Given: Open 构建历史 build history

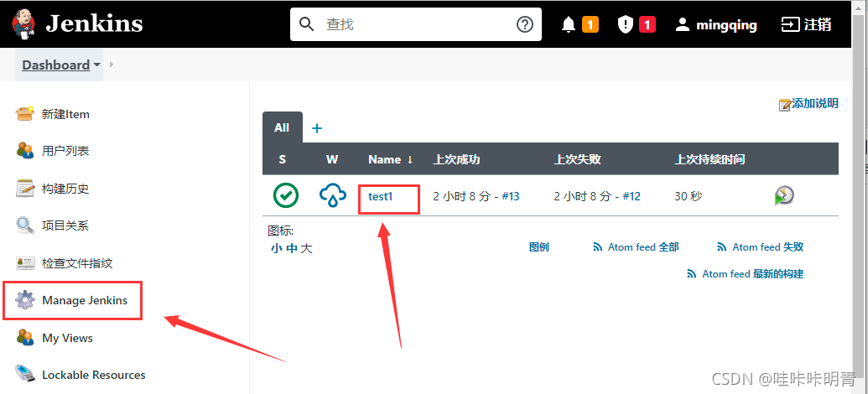Looking at the screenshot, I should (65, 189).
